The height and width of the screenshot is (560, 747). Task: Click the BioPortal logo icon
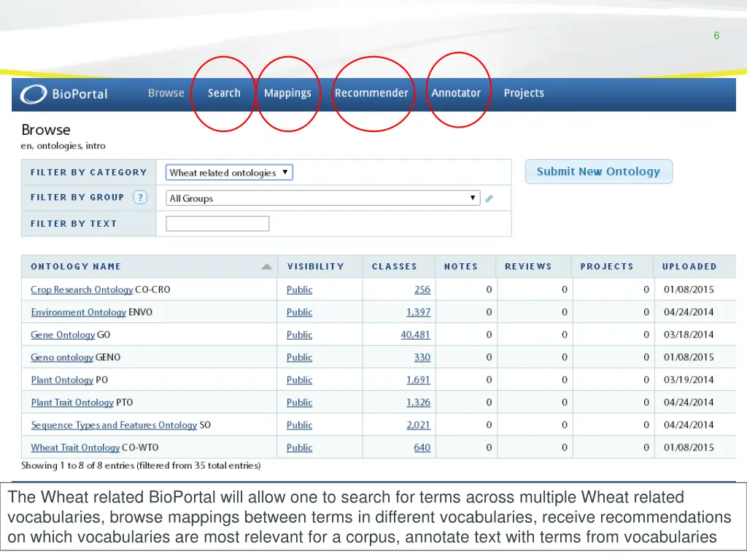pos(34,94)
